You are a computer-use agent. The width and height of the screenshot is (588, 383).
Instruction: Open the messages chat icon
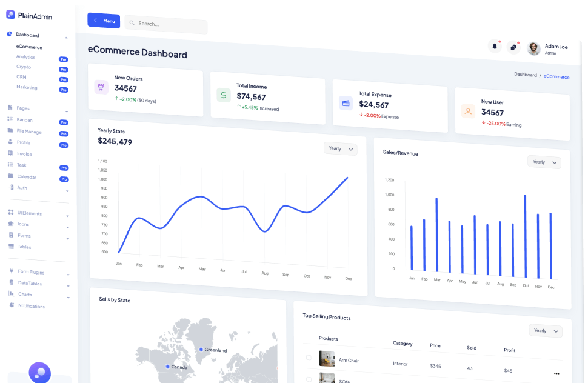pos(513,47)
